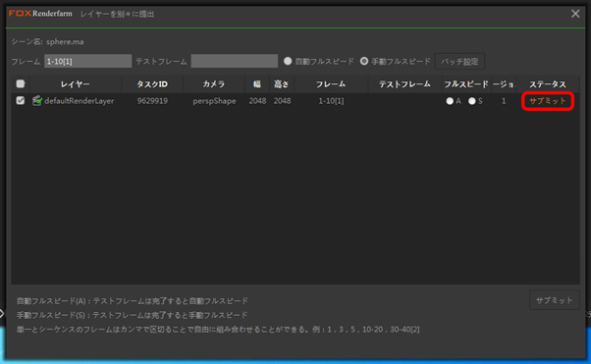Click the テストフレーム column header in the table
Screen dimensions: 591x364
pos(404,84)
